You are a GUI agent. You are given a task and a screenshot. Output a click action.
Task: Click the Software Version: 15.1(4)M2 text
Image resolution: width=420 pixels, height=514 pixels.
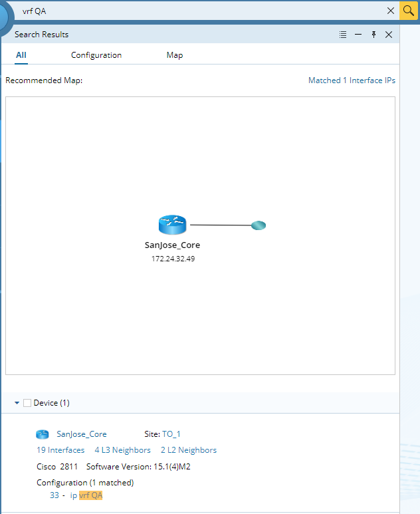pyautogui.click(x=138, y=467)
